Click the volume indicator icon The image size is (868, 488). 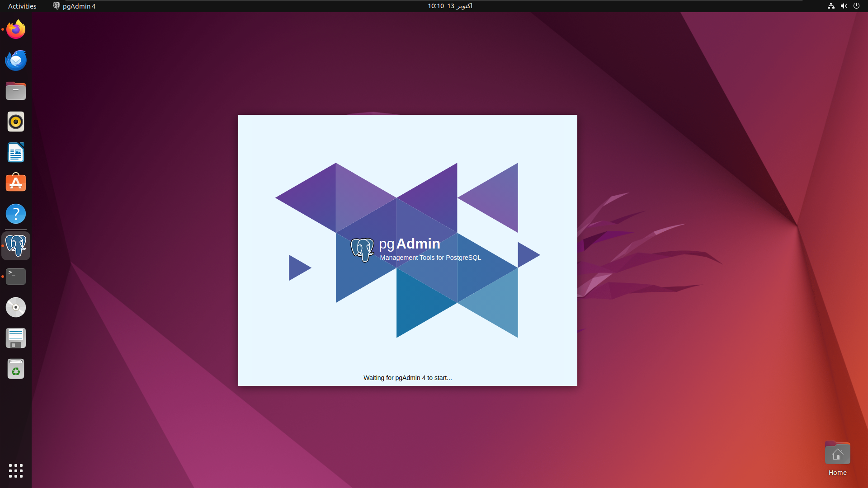(x=844, y=6)
